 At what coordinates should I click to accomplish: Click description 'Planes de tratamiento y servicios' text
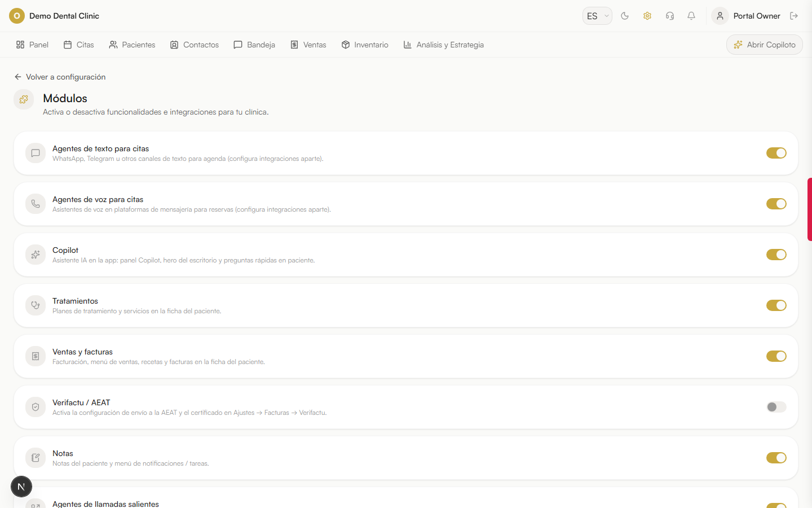click(136, 311)
